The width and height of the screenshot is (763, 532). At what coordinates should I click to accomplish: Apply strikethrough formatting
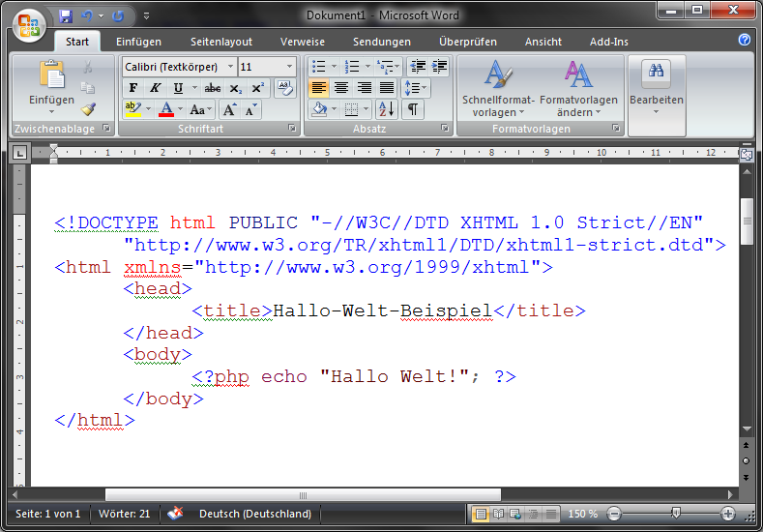[x=212, y=88]
